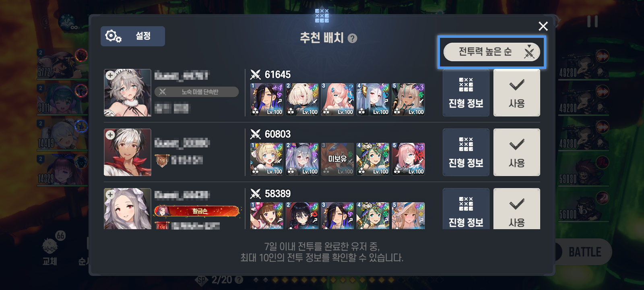The height and width of the screenshot is (290, 644).
Task: Open 진형 정보 for the 61645 power team
Action: 466,93
